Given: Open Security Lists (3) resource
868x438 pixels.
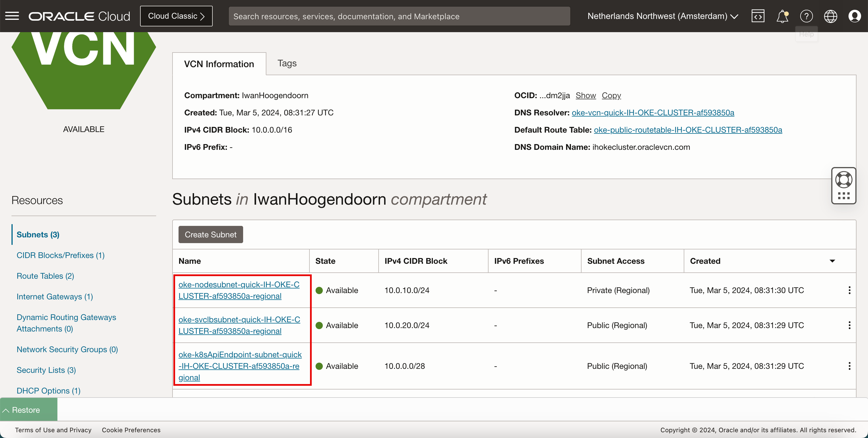Looking at the screenshot, I should pyautogui.click(x=46, y=370).
